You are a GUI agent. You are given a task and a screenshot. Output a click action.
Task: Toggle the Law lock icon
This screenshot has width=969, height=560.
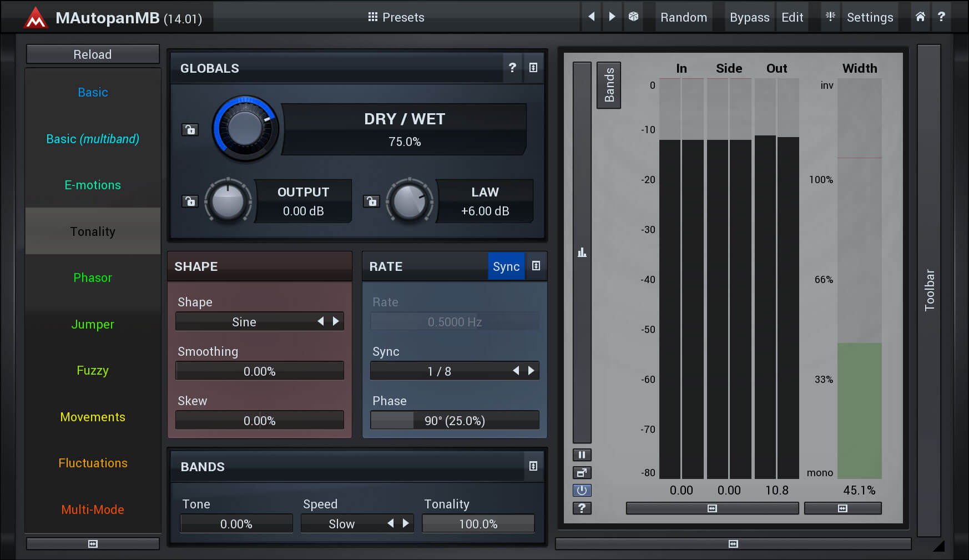tap(371, 201)
